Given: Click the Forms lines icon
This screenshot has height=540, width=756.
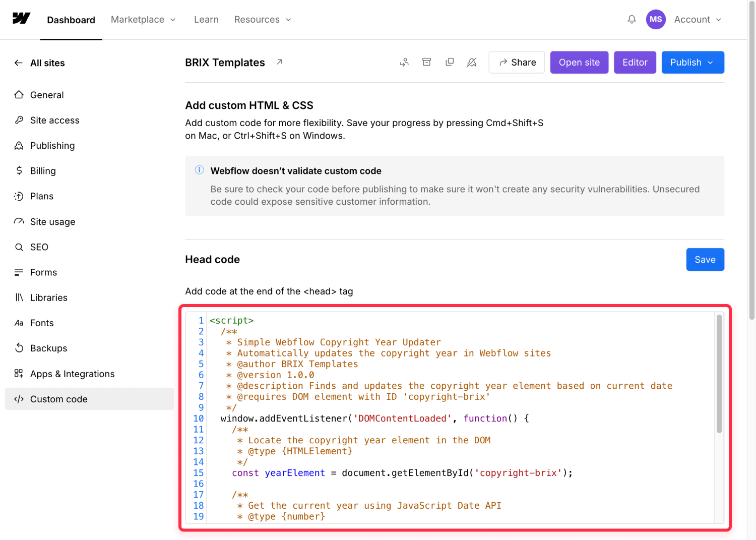Looking at the screenshot, I should [x=19, y=272].
